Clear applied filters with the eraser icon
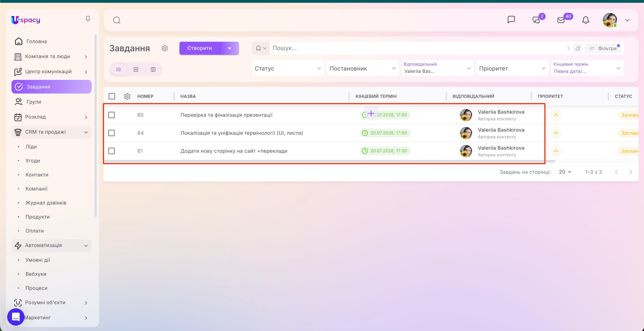This screenshot has height=331, width=644. pyautogui.click(x=578, y=48)
